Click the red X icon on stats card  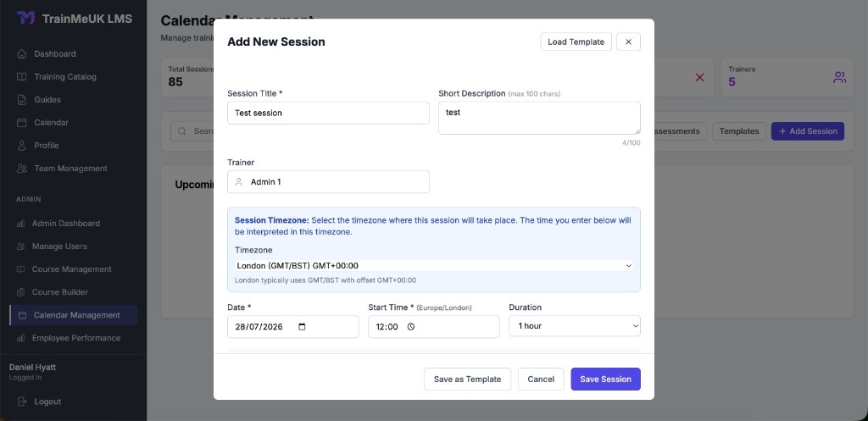coord(699,77)
